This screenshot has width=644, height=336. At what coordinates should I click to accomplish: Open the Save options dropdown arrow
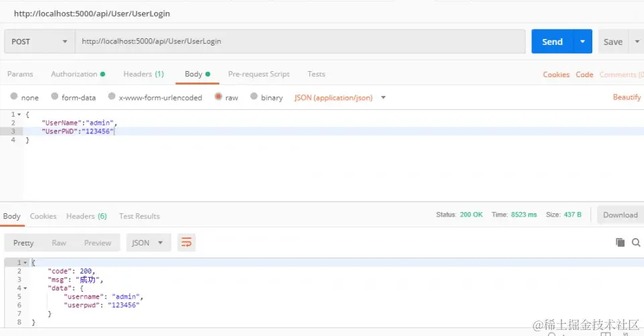tap(637, 42)
